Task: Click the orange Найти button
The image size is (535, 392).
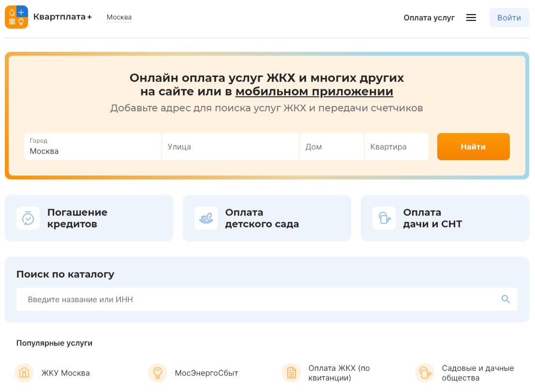Action: [x=473, y=146]
